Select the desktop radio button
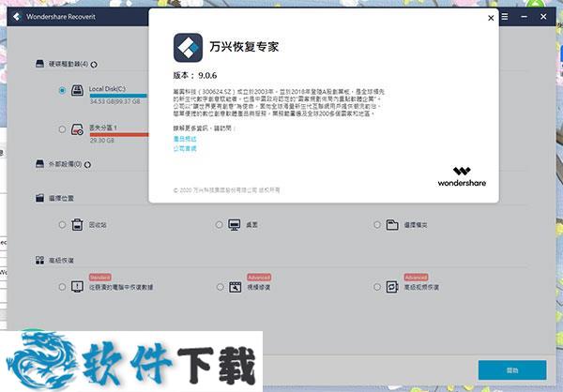 coord(219,225)
